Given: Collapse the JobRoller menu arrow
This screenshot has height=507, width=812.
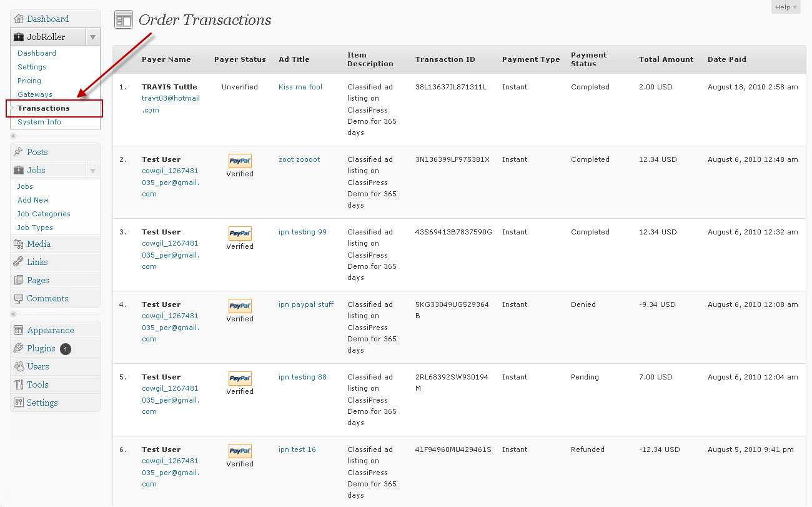Looking at the screenshot, I should pos(92,37).
